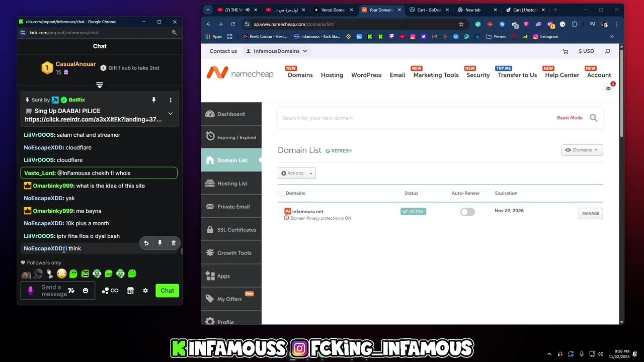Click the MANAGE button for infamouss.net

[x=591, y=213]
